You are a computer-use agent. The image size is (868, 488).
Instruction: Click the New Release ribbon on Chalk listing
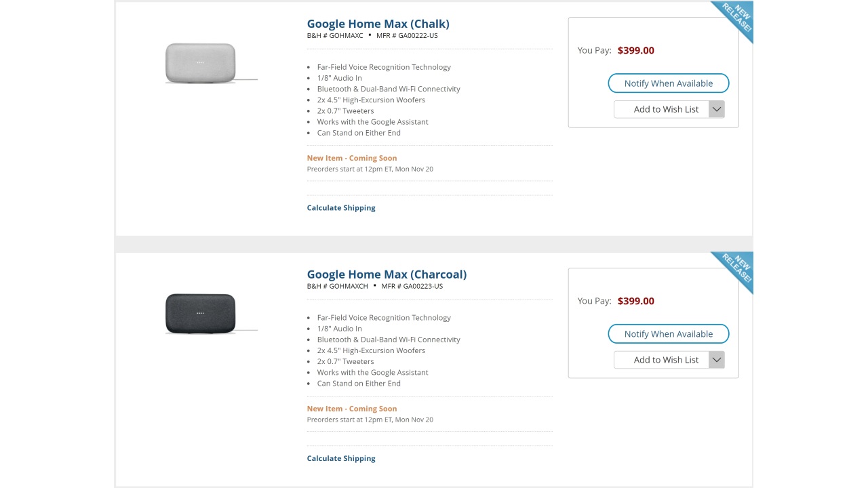click(737, 18)
